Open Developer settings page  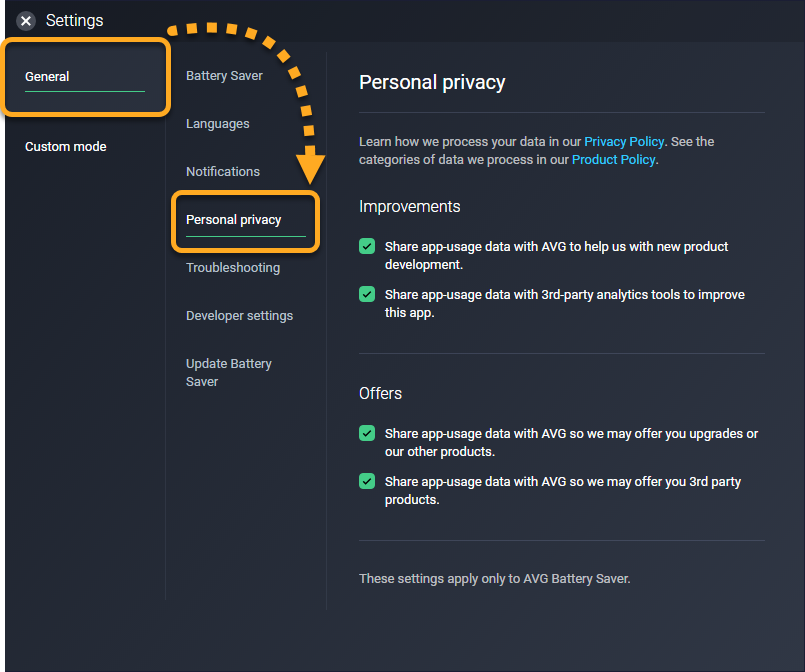(240, 316)
